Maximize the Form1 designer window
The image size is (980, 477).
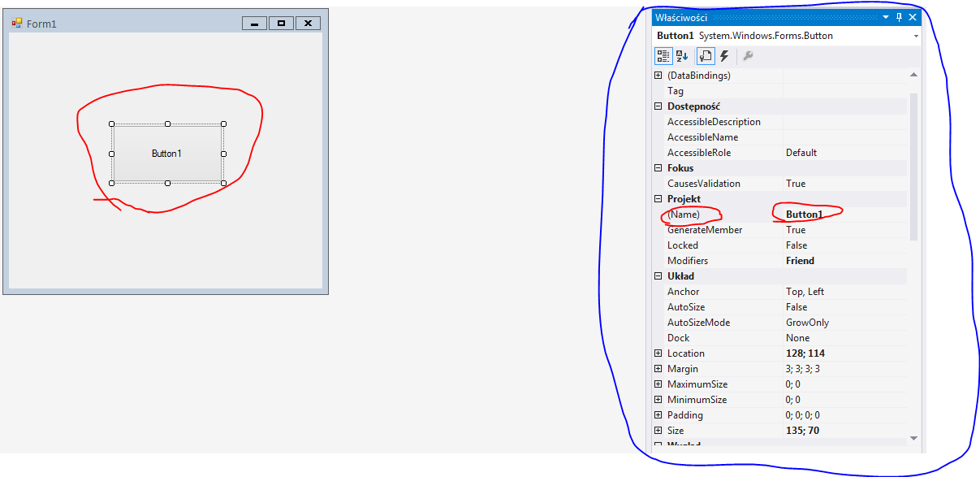tap(281, 24)
